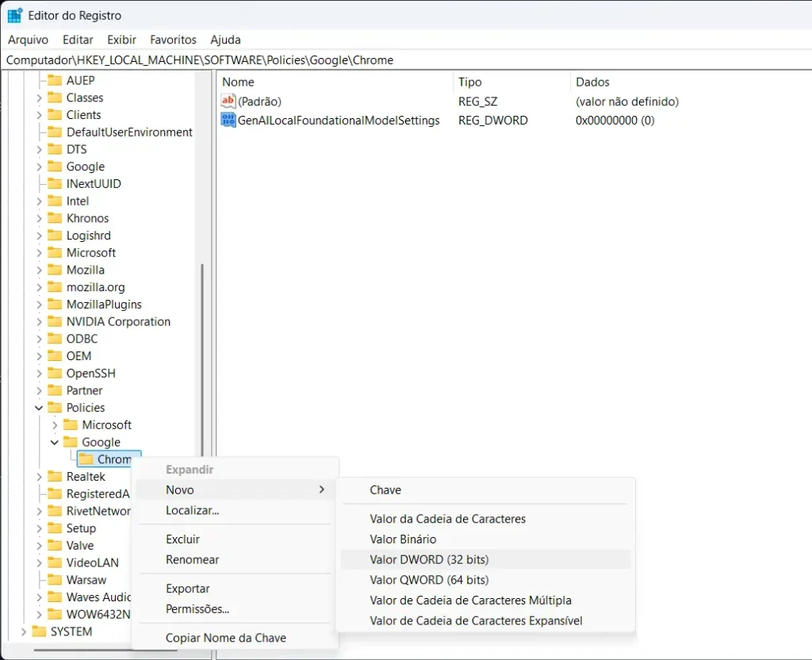Select Valor Binário option
This screenshot has width=812, height=660.
(485, 539)
